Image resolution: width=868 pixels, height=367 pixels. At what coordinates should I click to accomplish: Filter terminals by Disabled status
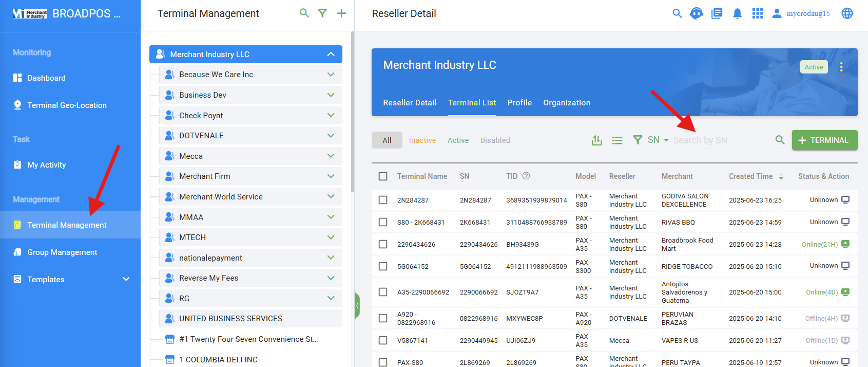[495, 140]
